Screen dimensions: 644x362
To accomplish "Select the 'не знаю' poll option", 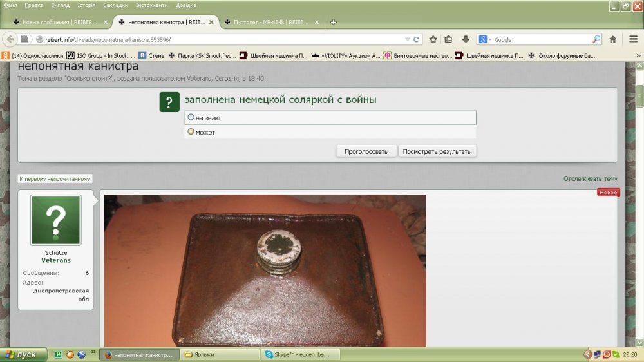I will click(x=191, y=117).
